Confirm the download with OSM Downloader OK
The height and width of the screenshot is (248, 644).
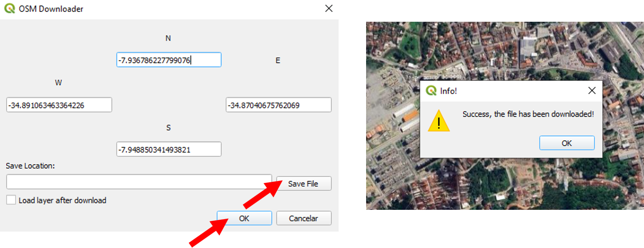244,218
